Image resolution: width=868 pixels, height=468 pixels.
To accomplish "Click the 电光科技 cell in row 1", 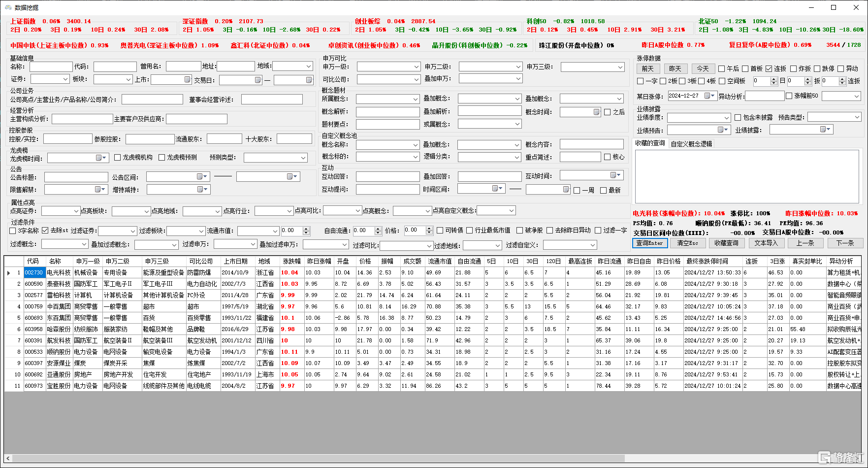I will pyautogui.click(x=59, y=272).
